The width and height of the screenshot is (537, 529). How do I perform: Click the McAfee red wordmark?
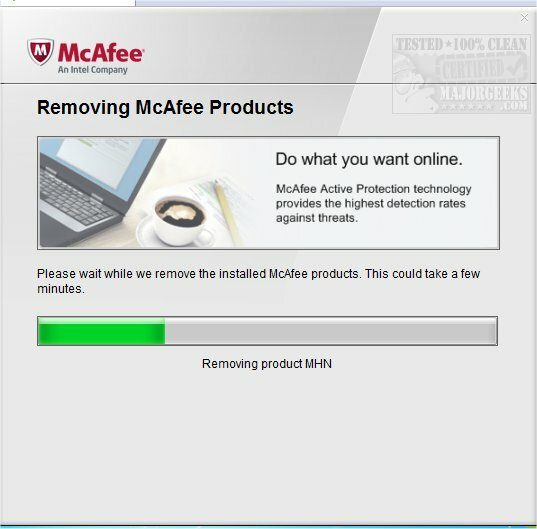101,53
